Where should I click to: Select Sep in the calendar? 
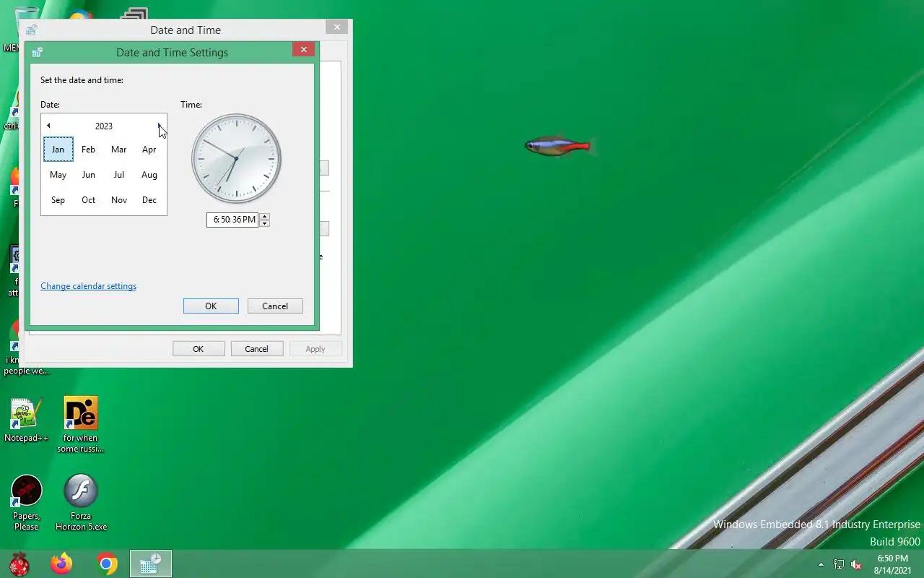pos(58,200)
